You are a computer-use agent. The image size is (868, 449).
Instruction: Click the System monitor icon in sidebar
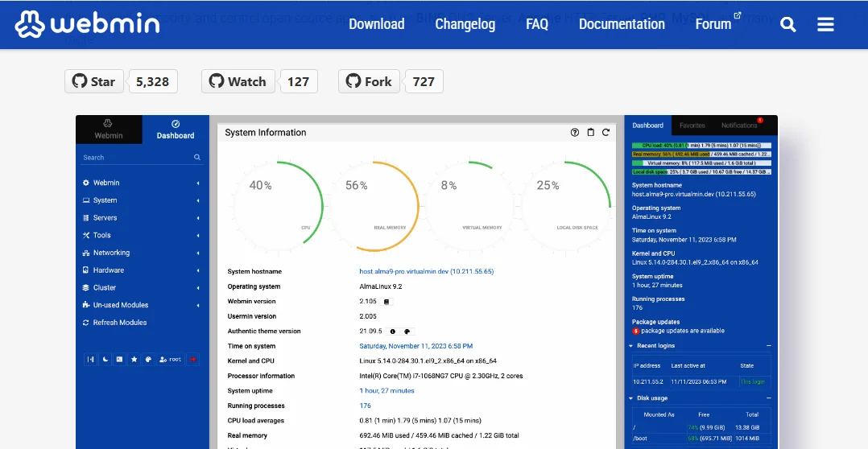[86, 200]
